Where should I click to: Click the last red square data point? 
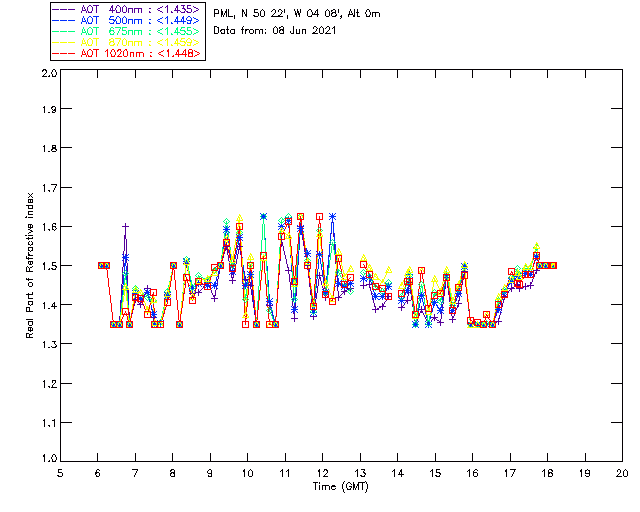(552, 265)
